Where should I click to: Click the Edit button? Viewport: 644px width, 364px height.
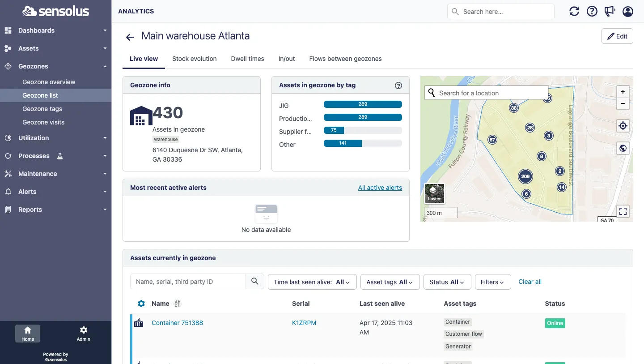pos(617,36)
